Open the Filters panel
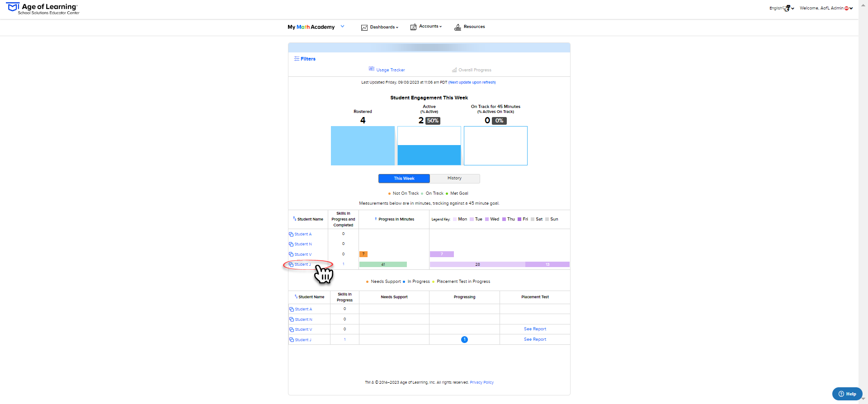The image size is (868, 404). [x=305, y=59]
